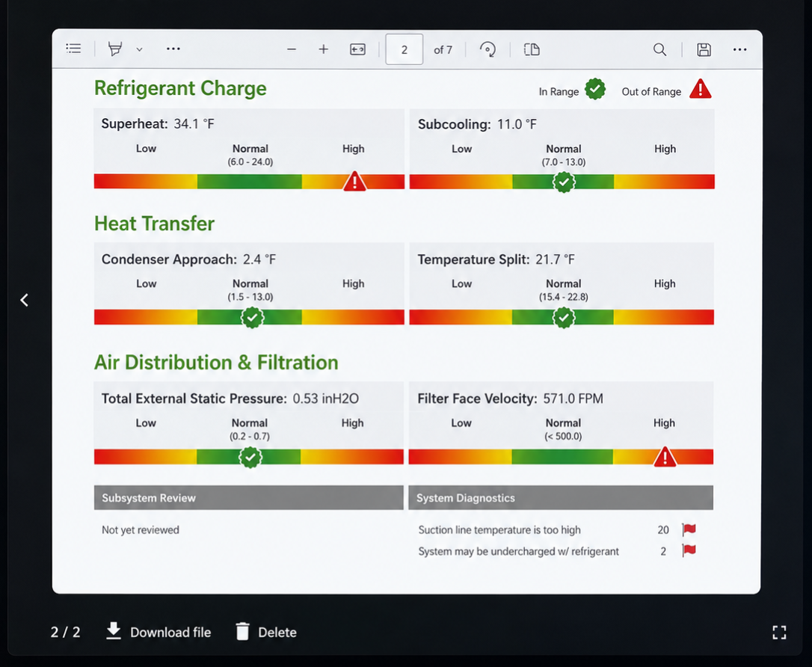Click the Condenser Approach check marker
Screen dimensions: 812x667
(252, 318)
